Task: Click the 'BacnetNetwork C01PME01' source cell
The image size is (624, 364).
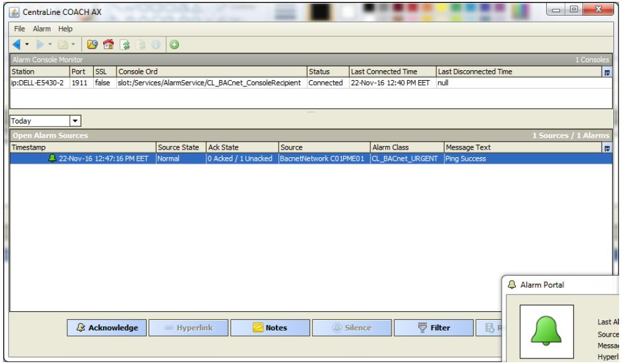Action: tap(324, 158)
